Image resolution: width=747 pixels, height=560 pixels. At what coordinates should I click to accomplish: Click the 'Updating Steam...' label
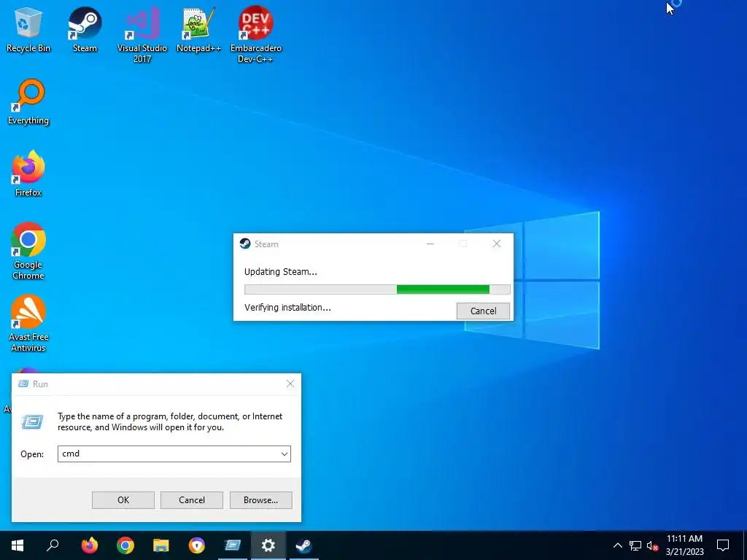pyautogui.click(x=281, y=272)
